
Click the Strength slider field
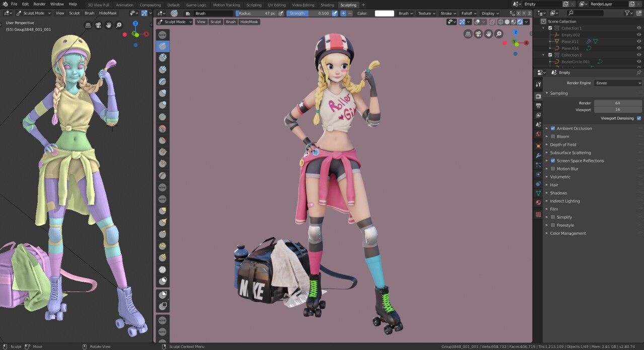coord(309,14)
